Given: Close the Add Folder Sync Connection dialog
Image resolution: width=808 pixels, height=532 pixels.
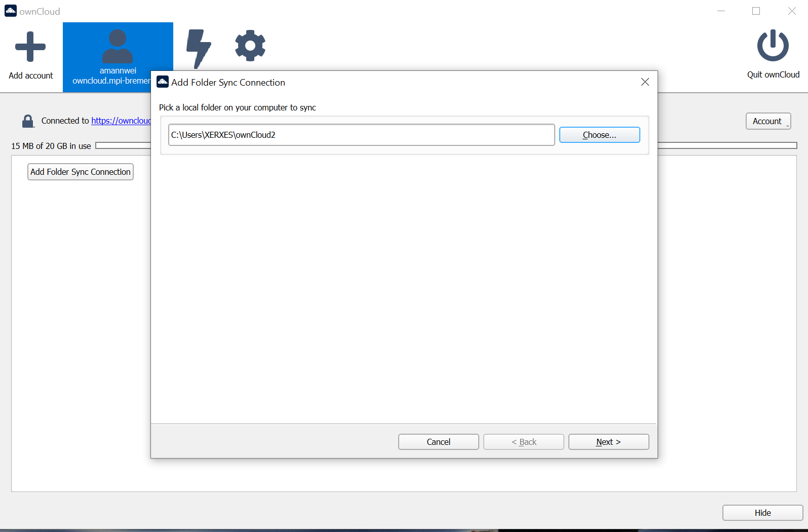Looking at the screenshot, I should [645, 82].
